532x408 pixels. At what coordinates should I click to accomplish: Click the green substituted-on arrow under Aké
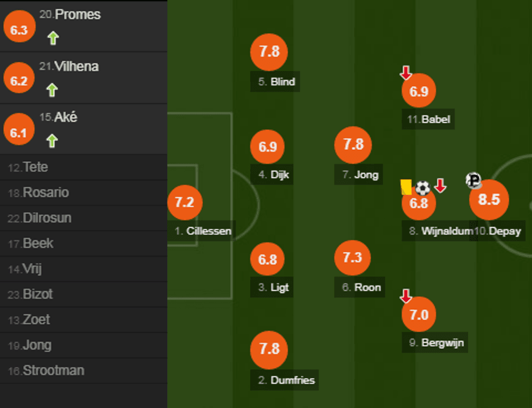tap(52, 141)
